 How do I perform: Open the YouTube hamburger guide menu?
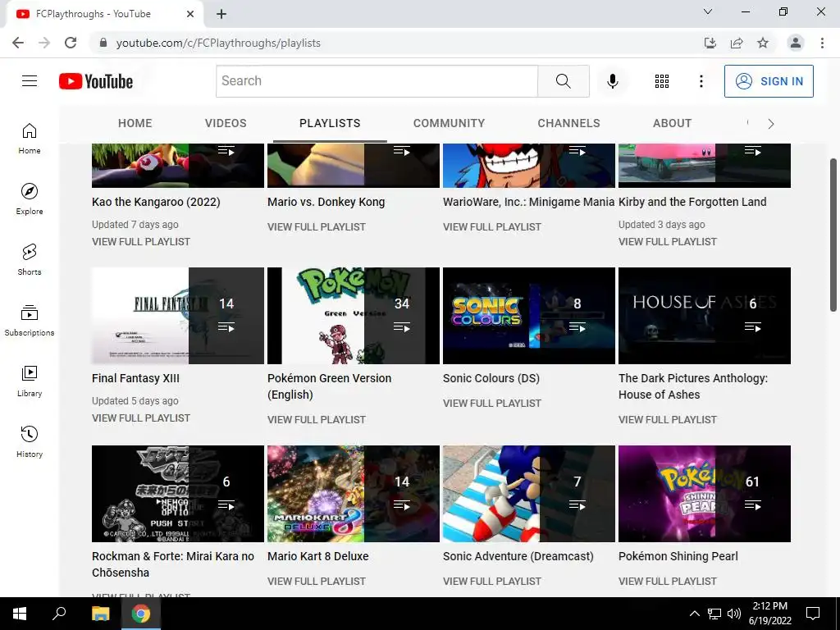[30, 81]
